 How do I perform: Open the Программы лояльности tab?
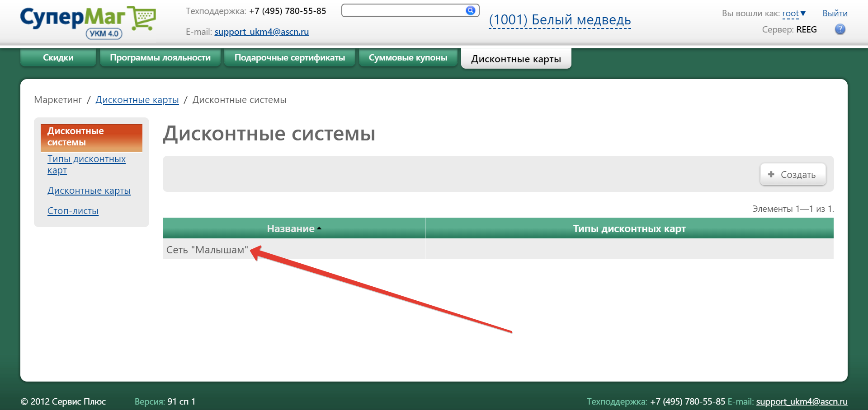(160, 58)
